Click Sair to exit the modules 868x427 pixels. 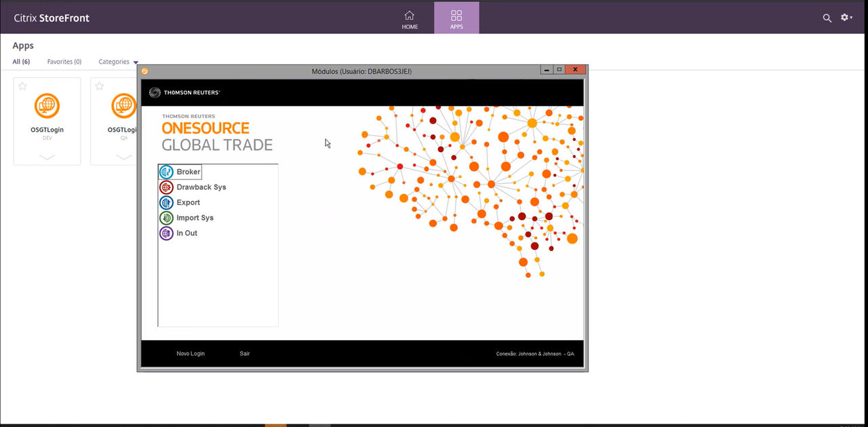click(x=245, y=354)
